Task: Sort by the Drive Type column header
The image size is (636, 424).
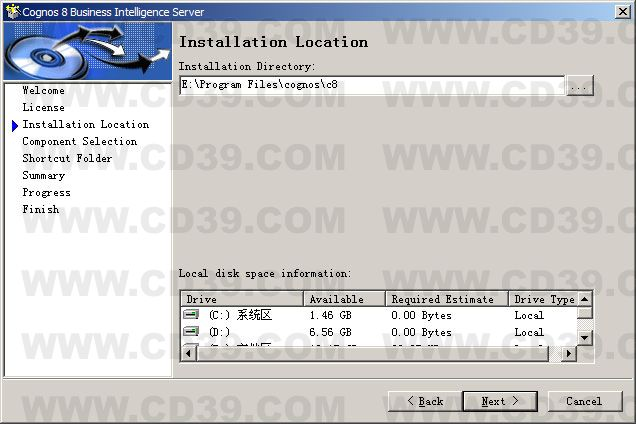Action: coord(543,299)
